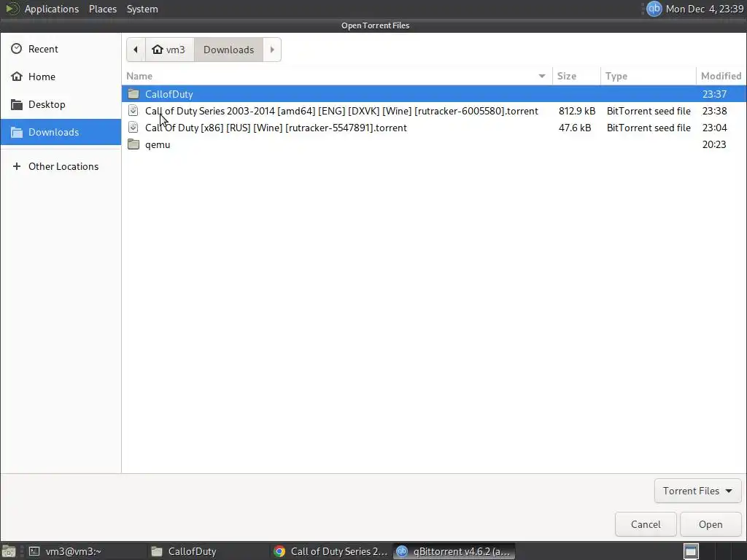Click the 23:38 modified time
This screenshot has height=560, width=747.
714,111
